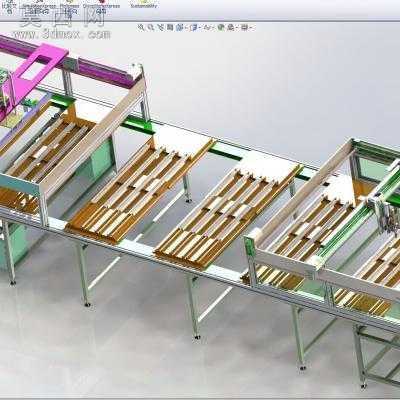Expand the Apply Scene dropdown arrow
This screenshot has width=400, height=400.
237,28
